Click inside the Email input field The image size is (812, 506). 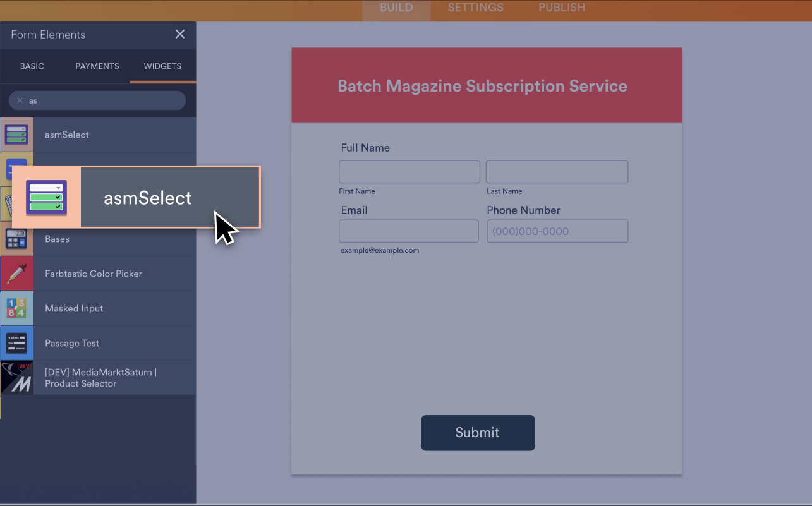409,231
